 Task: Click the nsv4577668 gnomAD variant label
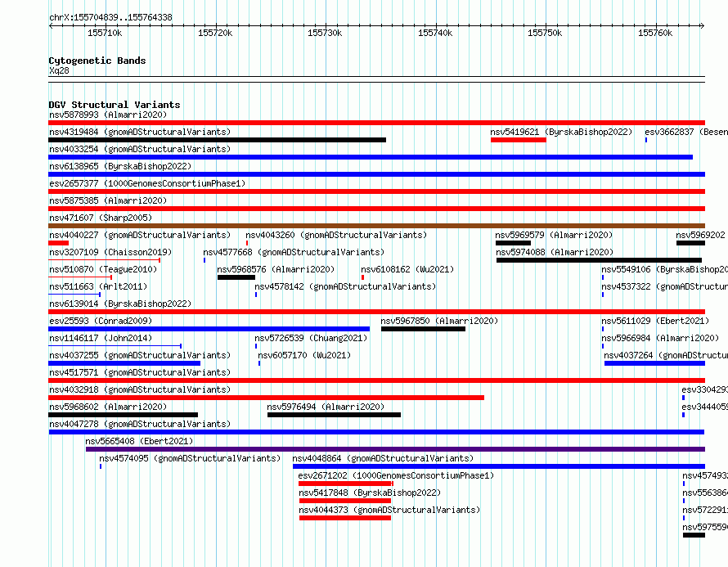tap(294, 252)
